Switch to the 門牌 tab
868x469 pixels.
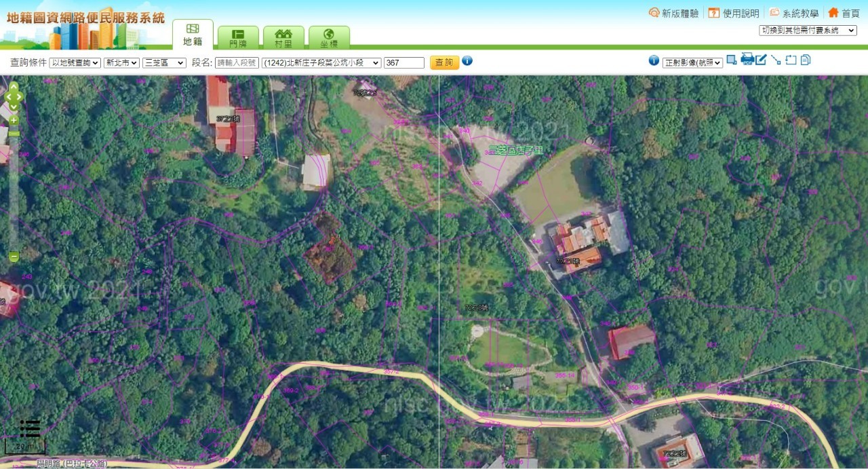pos(238,38)
